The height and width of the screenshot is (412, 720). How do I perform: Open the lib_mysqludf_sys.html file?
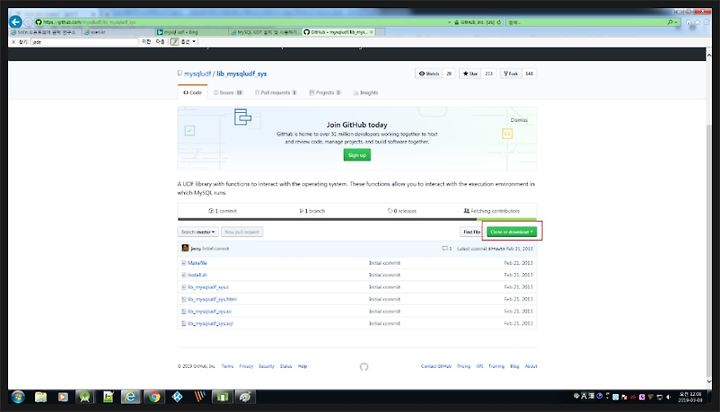[212, 299]
